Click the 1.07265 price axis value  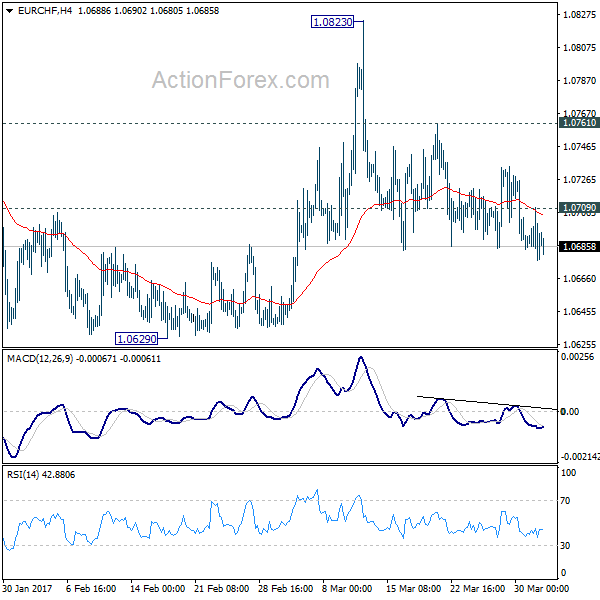[x=580, y=179]
